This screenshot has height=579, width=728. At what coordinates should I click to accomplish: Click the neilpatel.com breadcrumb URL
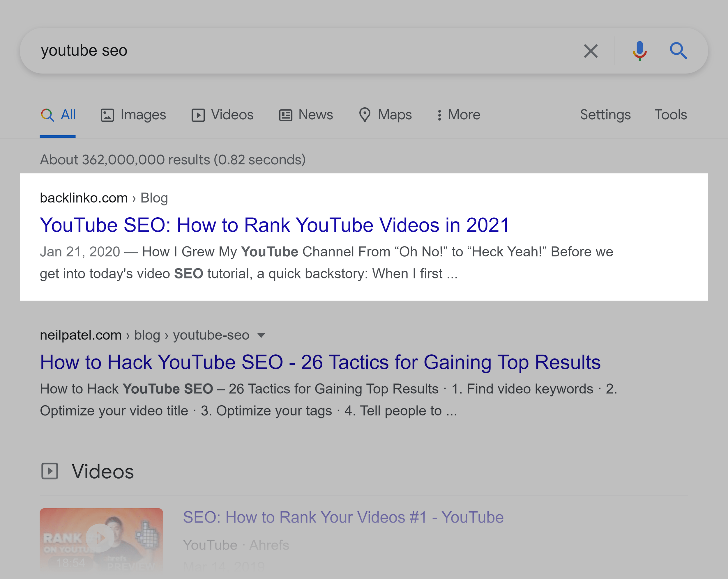(144, 335)
